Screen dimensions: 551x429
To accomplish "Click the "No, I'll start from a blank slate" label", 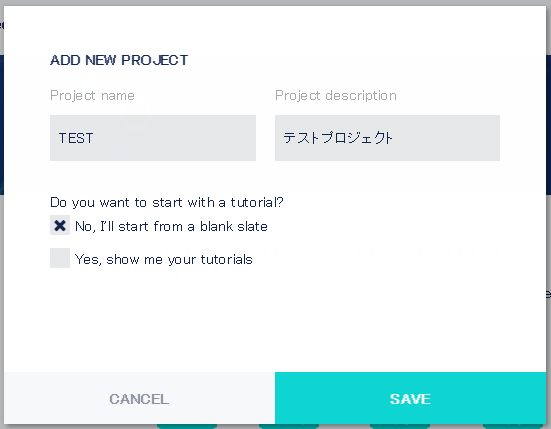I will [171, 226].
